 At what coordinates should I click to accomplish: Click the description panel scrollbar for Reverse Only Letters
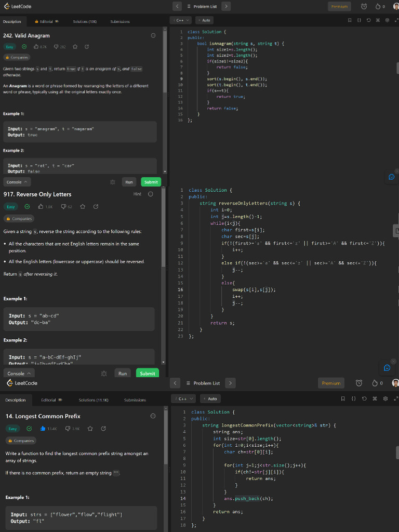coord(164,228)
